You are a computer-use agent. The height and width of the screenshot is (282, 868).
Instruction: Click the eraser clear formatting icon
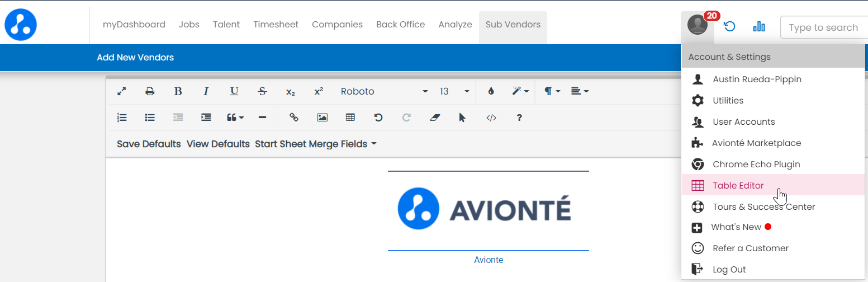435,117
